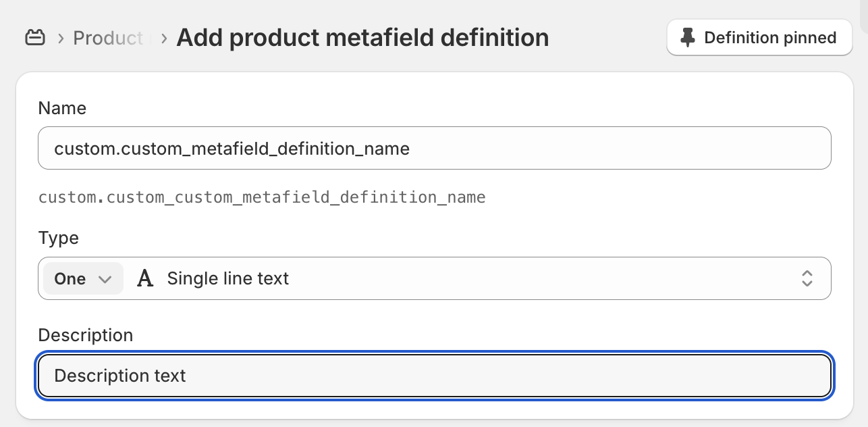Click the pin icon beside Definition pinned
Viewport: 868px width, 427px height.
pos(688,38)
